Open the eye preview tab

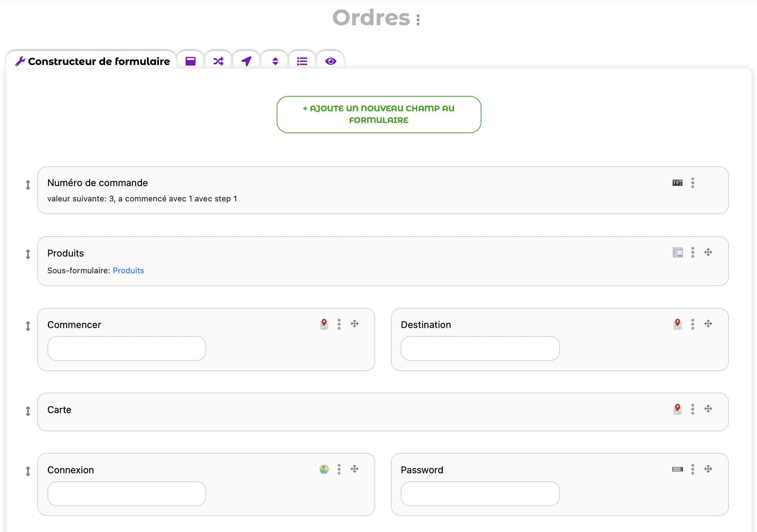[x=331, y=61]
